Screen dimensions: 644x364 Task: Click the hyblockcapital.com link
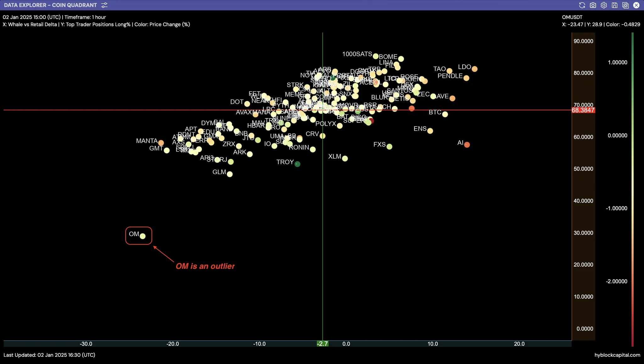(x=617, y=355)
